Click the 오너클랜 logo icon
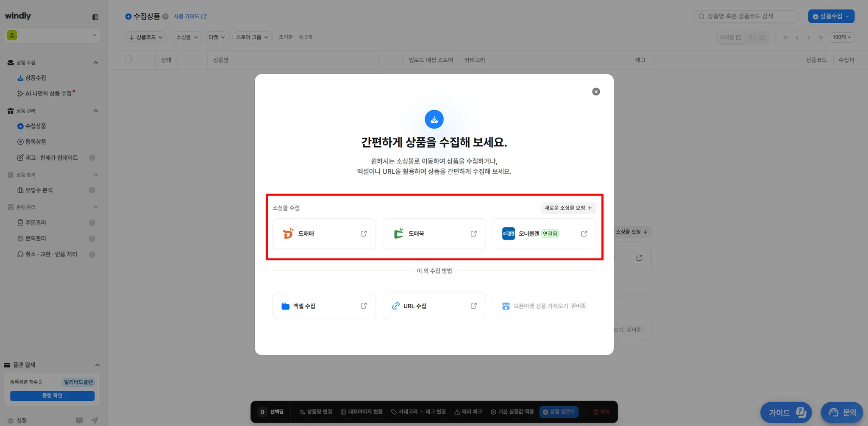 [x=509, y=234]
